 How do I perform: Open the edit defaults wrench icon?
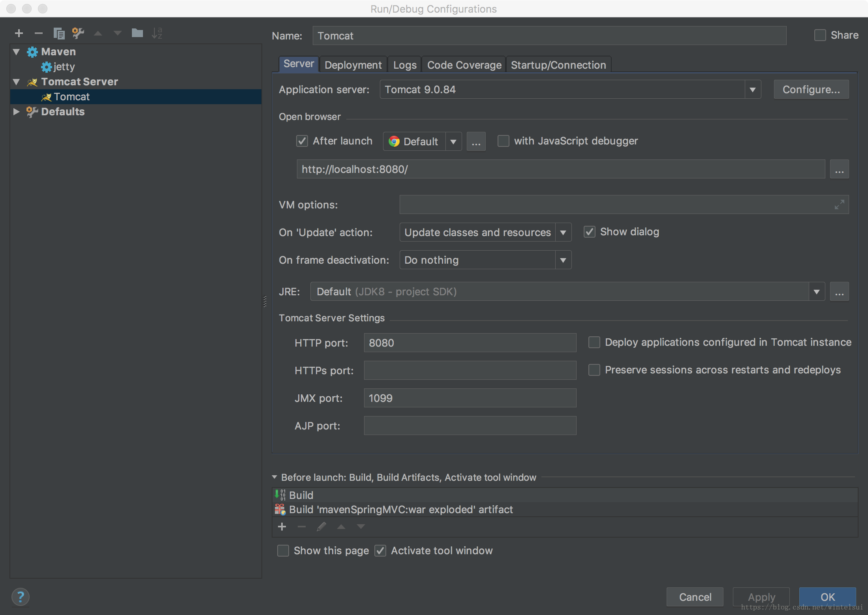[x=78, y=34]
